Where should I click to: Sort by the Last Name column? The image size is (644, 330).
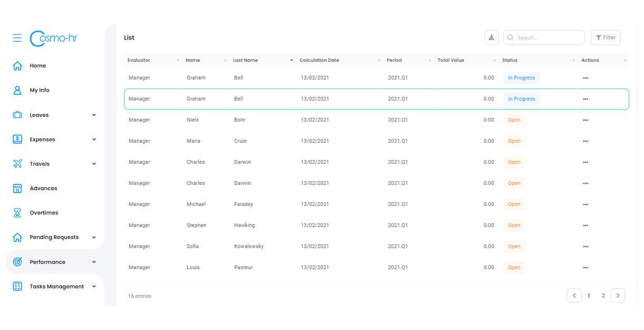tap(245, 61)
